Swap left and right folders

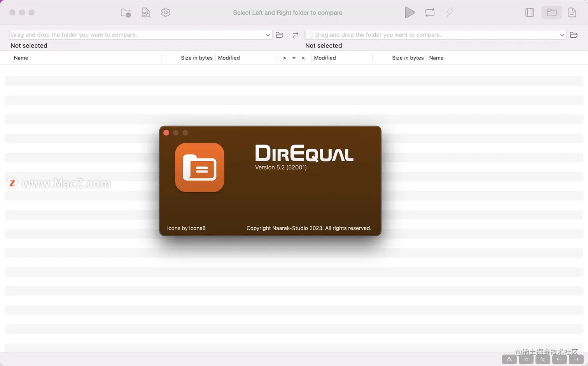coord(296,35)
